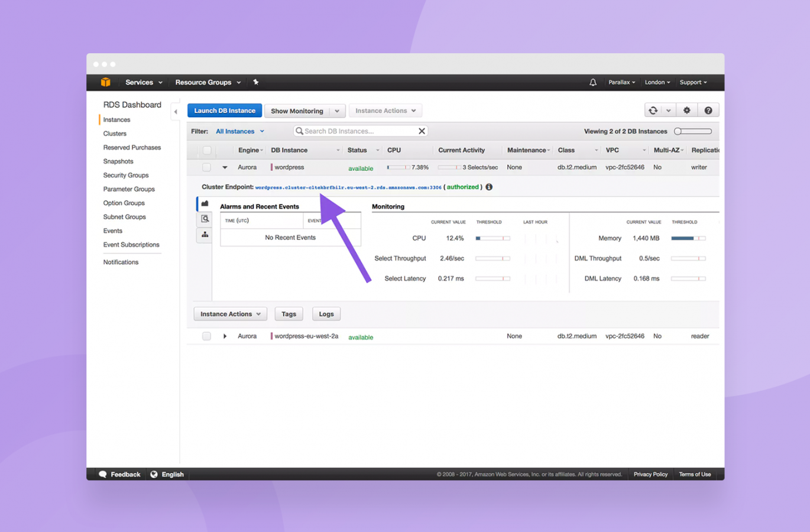Open the Resource Groups dropdown

(x=208, y=82)
